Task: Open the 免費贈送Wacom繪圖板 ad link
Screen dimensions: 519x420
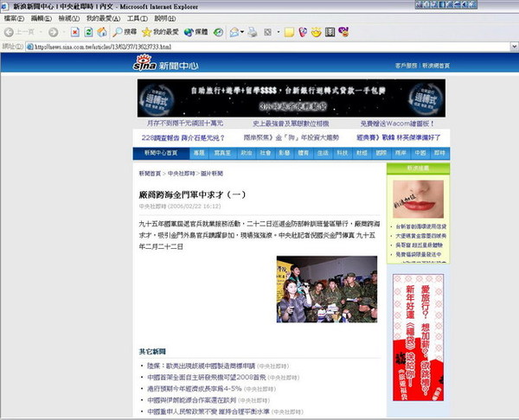Action: pos(397,124)
